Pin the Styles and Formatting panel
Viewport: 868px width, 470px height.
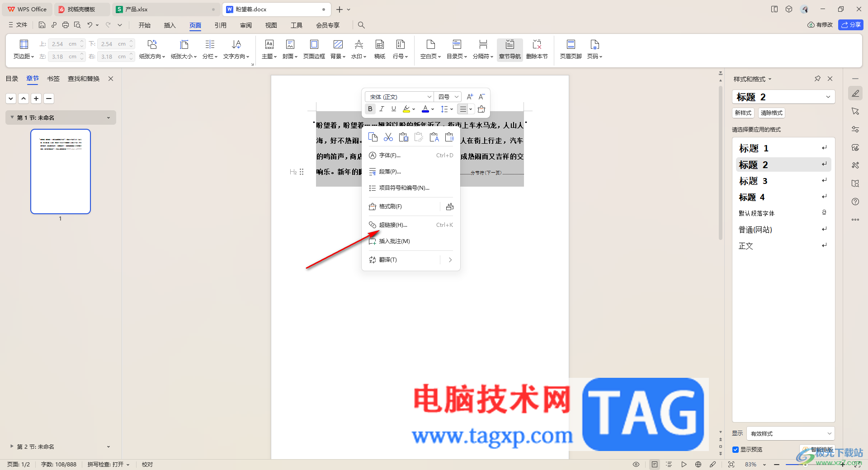817,79
